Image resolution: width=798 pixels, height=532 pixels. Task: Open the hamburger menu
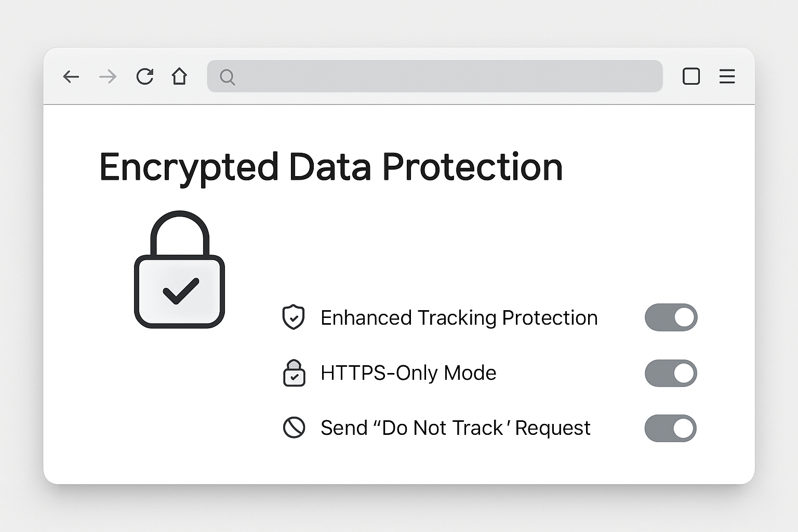tap(727, 76)
